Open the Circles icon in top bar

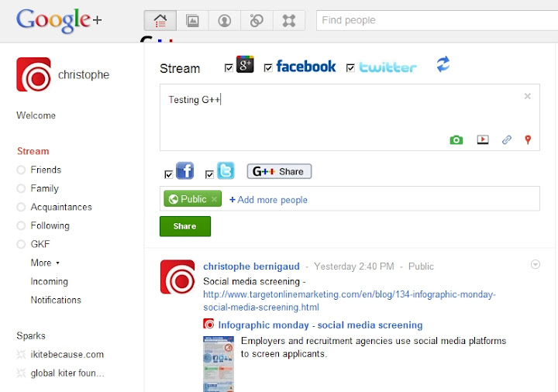click(257, 21)
